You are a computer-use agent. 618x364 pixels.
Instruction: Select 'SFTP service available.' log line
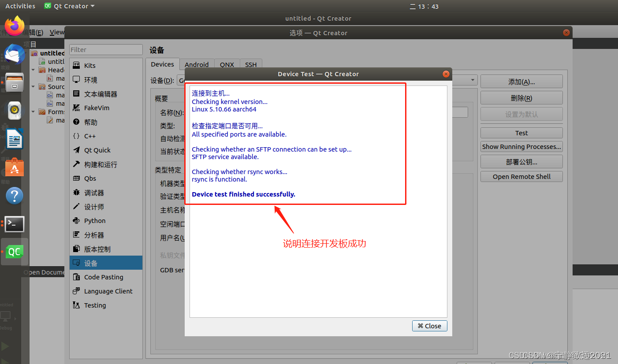tap(225, 157)
